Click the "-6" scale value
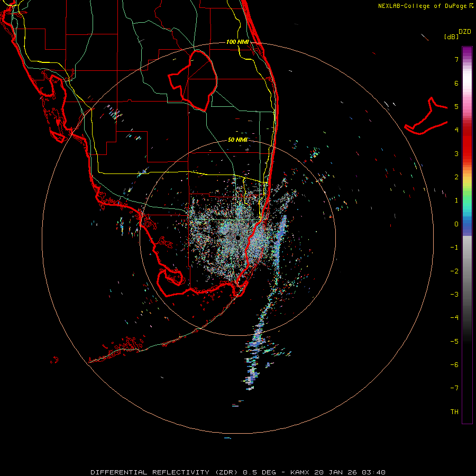Viewport: 476px width, 476px height. (x=454, y=365)
